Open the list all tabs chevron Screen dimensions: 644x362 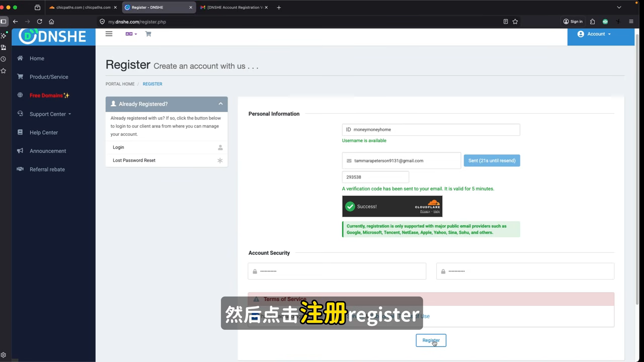[x=619, y=8]
